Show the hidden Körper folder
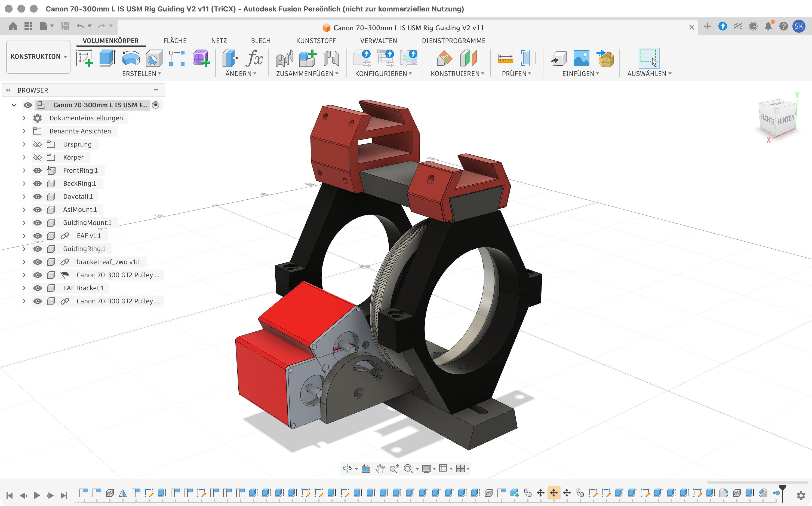Image resolution: width=812 pixels, height=506 pixels. [x=38, y=157]
